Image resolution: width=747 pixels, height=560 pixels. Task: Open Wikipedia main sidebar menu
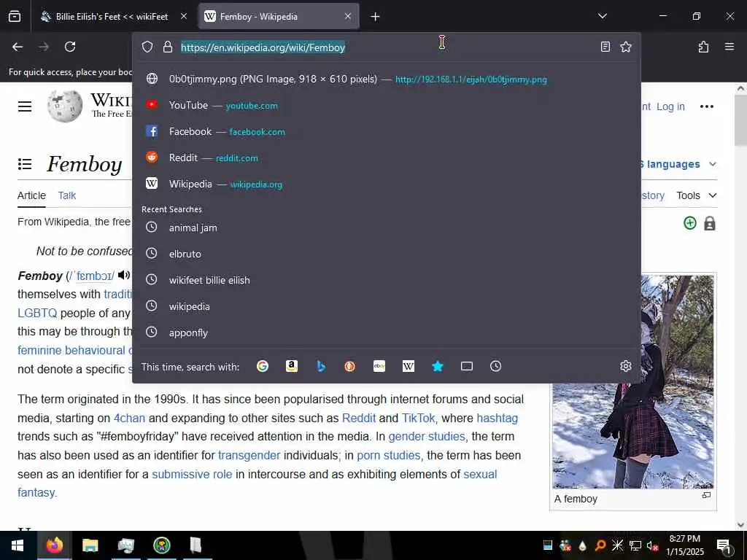pyautogui.click(x=25, y=106)
